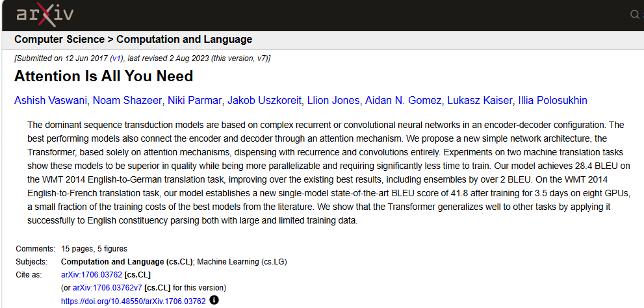Image resolution: width=644 pixels, height=308 pixels.
Task: Click the submission date line
Action: [x=142, y=58]
